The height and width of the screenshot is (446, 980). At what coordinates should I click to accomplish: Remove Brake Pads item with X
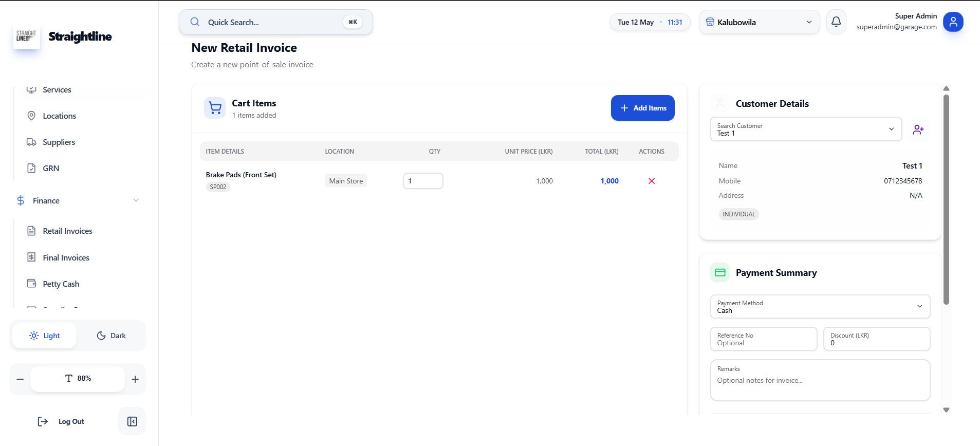coord(652,181)
